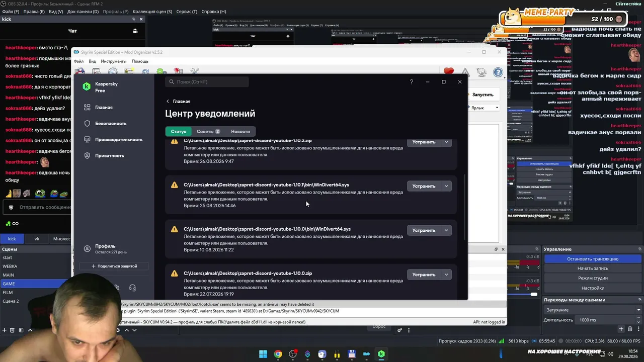The width and height of the screenshot is (644, 362).
Task: Click Запустить button in Mod Organizer
Action: click(x=482, y=95)
